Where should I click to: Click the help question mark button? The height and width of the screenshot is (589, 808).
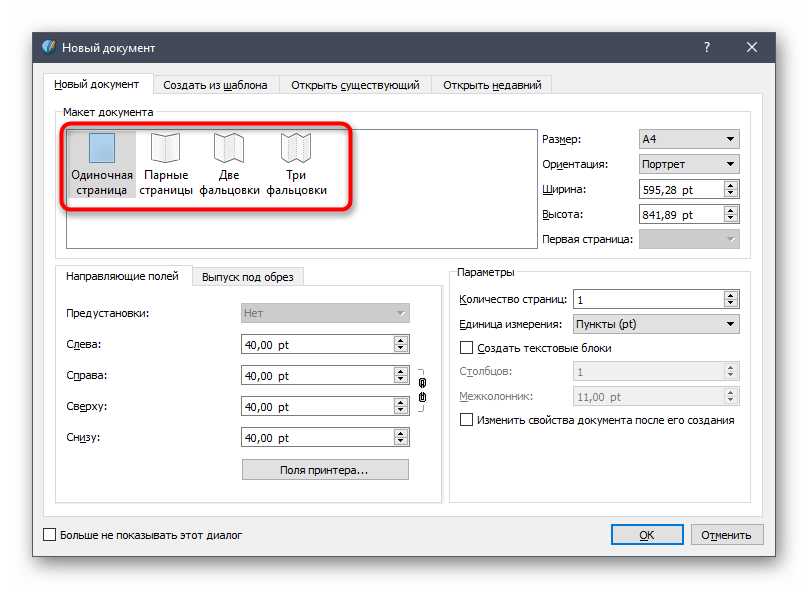(x=707, y=47)
